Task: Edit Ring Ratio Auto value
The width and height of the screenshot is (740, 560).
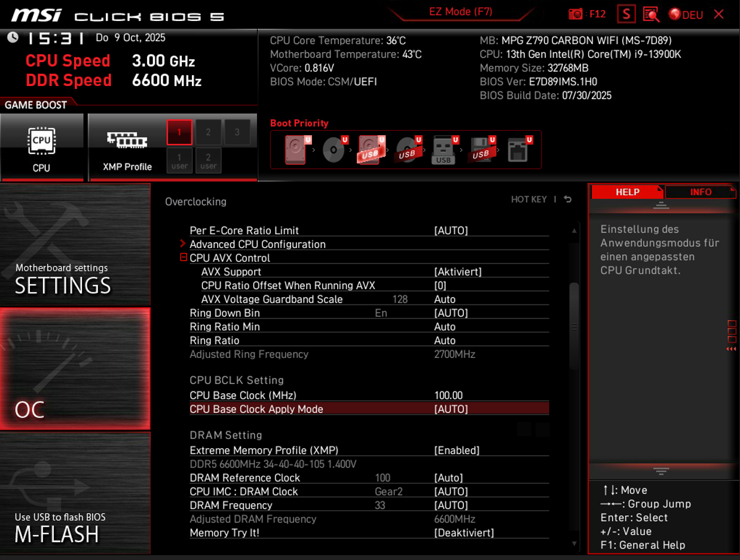Action: [x=445, y=341]
